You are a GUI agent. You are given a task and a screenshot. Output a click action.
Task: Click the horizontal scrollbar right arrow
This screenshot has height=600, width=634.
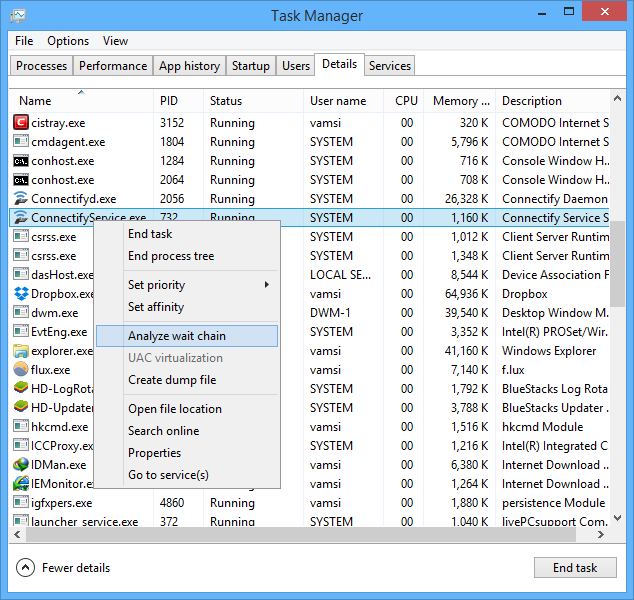(601, 535)
